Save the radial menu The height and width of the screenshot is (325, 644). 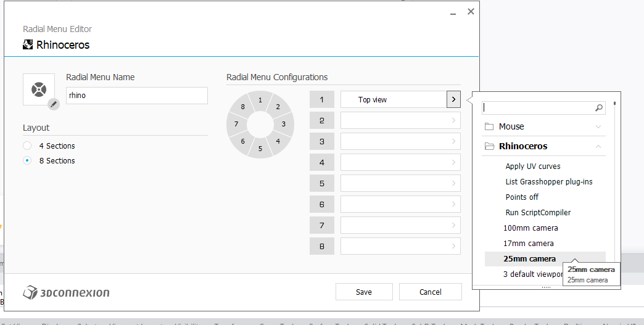tap(364, 292)
